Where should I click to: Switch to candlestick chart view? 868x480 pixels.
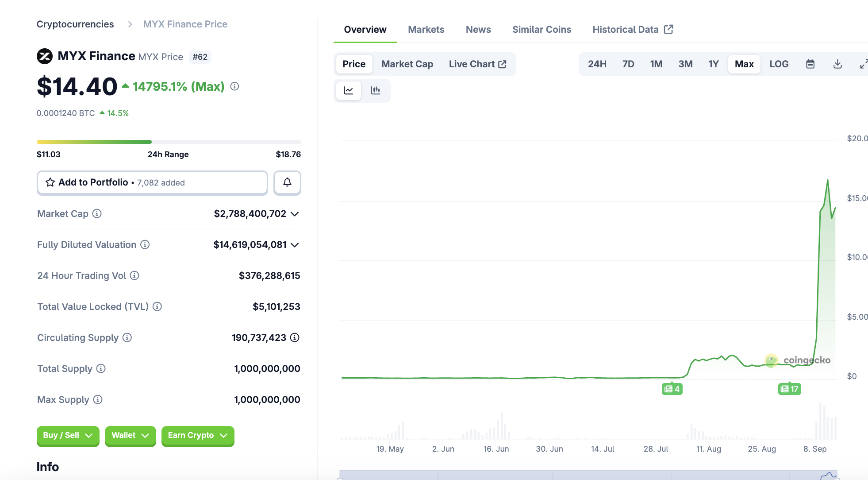coord(376,90)
